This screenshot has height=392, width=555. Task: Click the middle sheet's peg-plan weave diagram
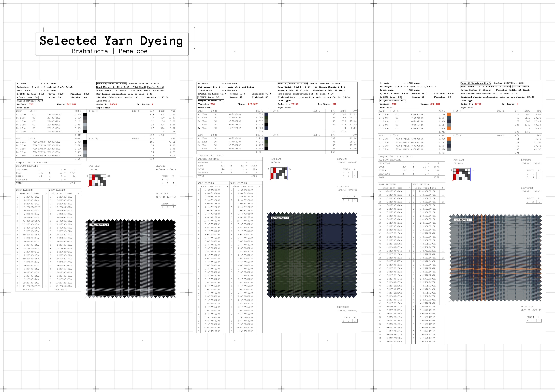click(x=279, y=173)
